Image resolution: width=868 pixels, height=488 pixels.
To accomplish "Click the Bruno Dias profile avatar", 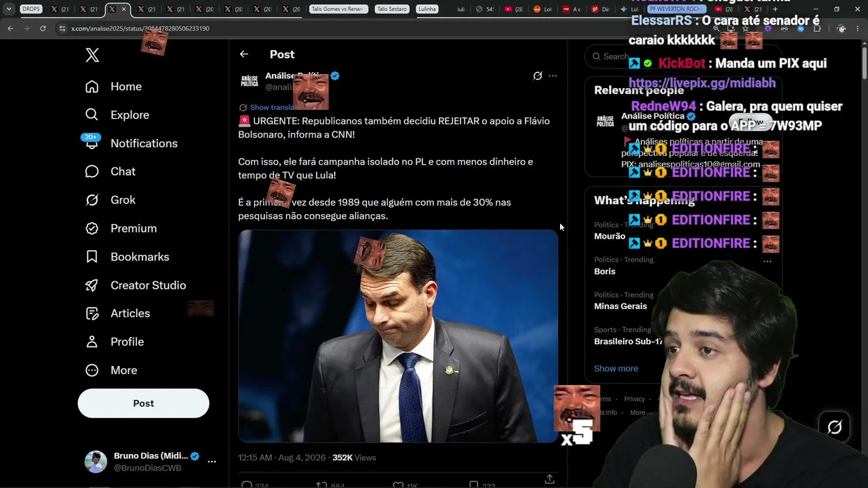I will (96, 462).
